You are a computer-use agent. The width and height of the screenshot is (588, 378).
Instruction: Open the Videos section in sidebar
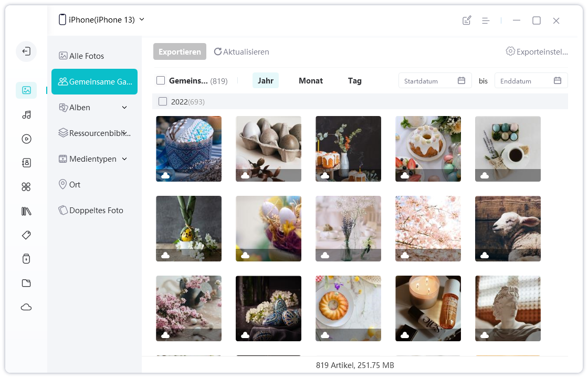click(26, 139)
